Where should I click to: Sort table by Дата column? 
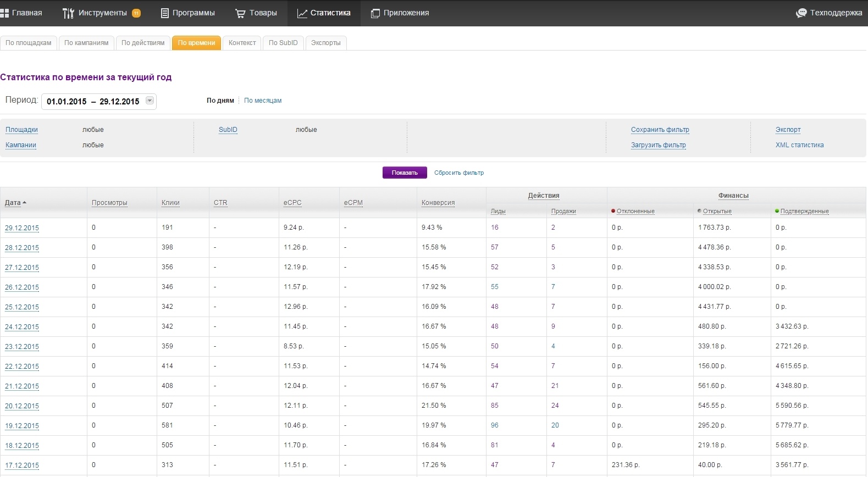click(x=13, y=203)
